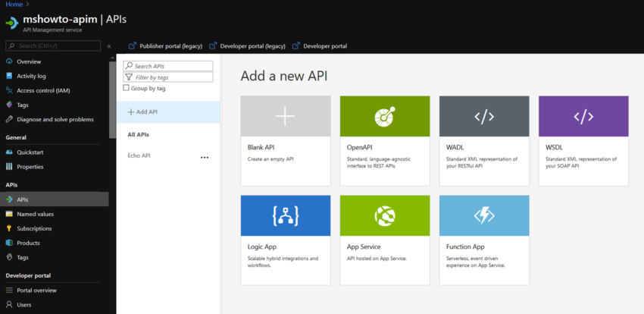Enable the Group by tag checkbox
Image resolution: width=644 pixels, height=314 pixels.
point(126,88)
